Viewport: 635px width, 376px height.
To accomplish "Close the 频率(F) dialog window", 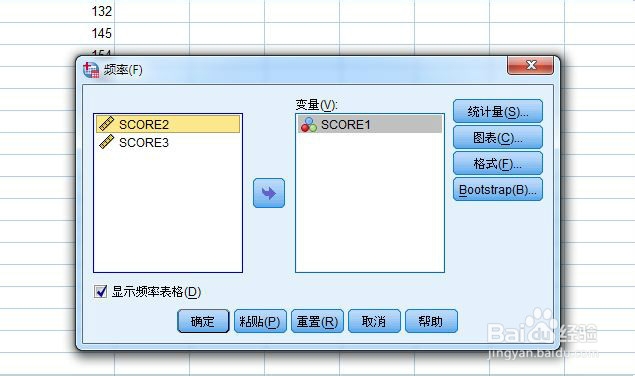I will (x=530, y=65).
